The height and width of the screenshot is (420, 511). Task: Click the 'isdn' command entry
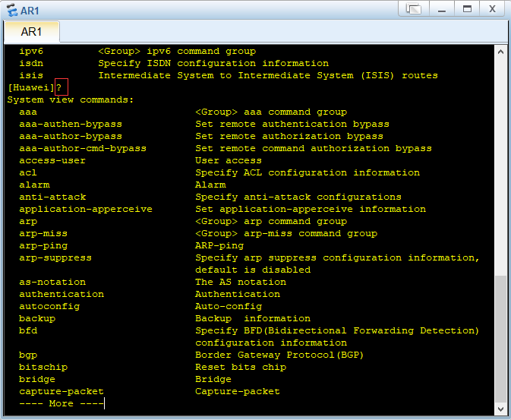pyautogui.click(x=31, y=63)
